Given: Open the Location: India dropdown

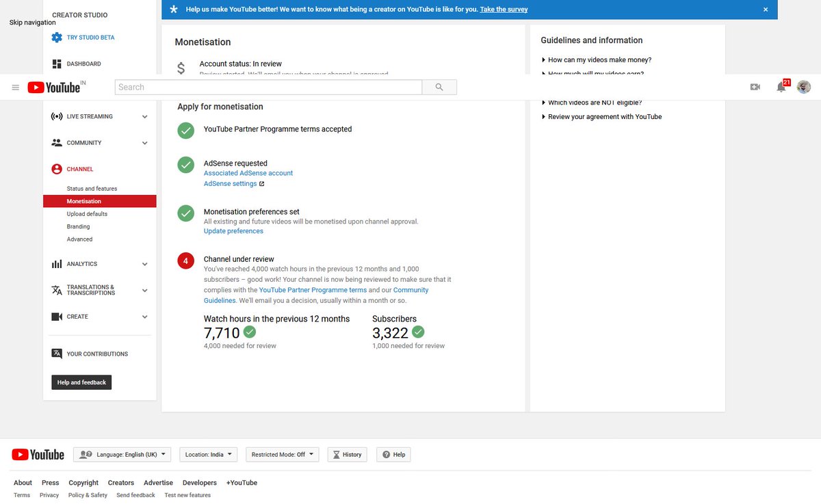Looking at the screenshot, I should coord(209,455).
